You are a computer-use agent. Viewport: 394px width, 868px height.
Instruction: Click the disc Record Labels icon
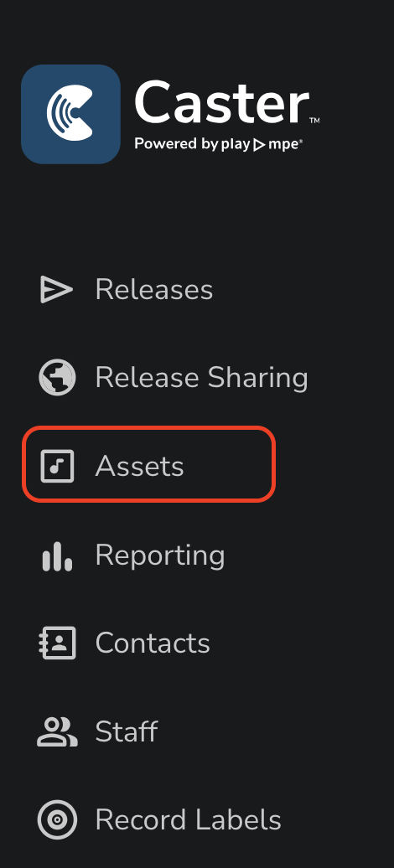(x=57, y=819)
